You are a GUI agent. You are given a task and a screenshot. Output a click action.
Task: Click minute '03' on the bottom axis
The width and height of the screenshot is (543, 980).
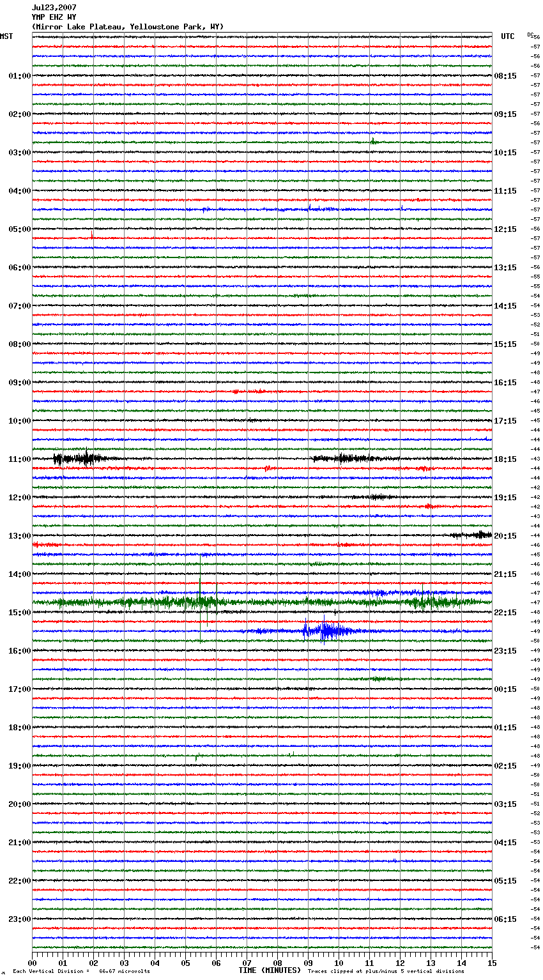tap(125, 963)
